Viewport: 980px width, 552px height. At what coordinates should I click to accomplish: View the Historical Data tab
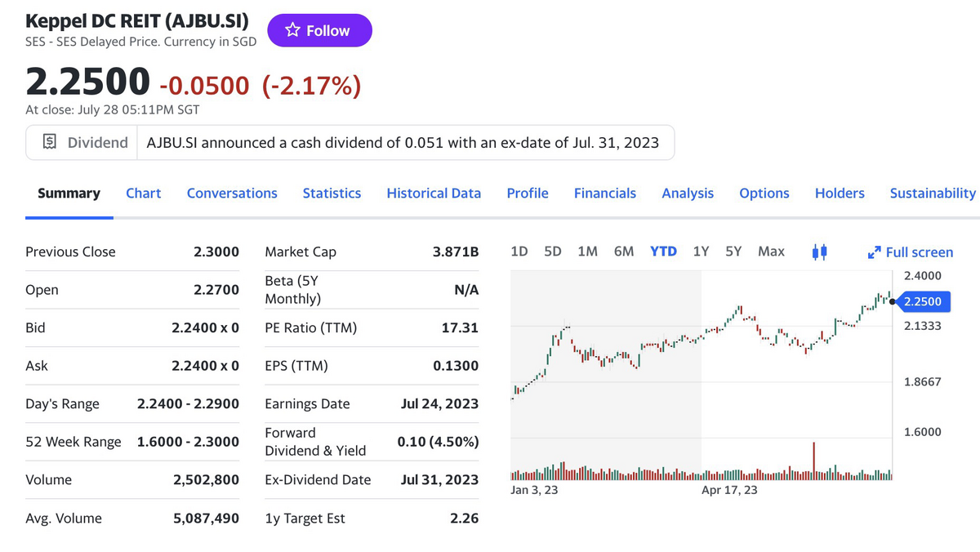[434, 194]
